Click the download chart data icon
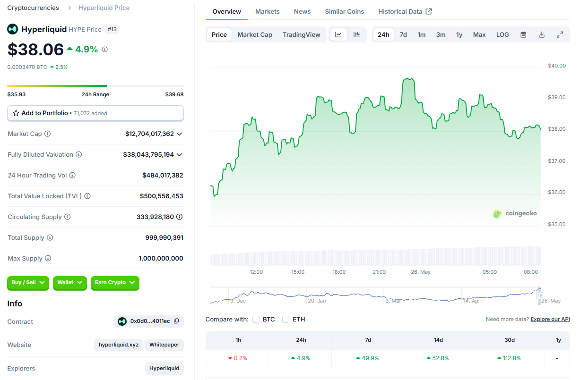The width and height of the screenshot is (588, 380). tap(542, 34)
